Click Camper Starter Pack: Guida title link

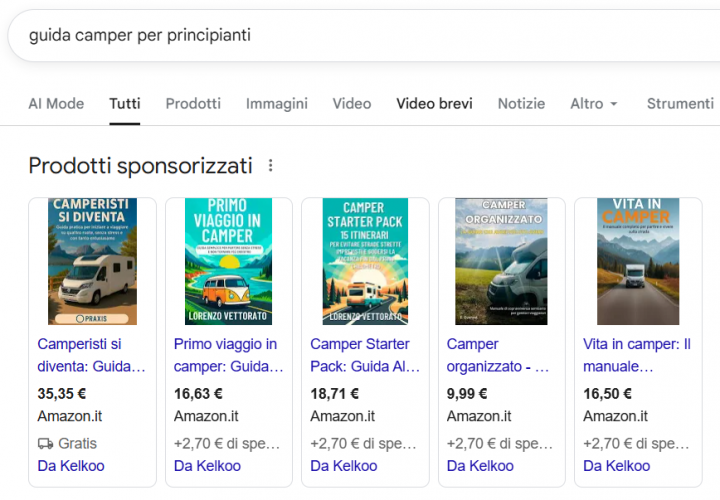(365, 355)
